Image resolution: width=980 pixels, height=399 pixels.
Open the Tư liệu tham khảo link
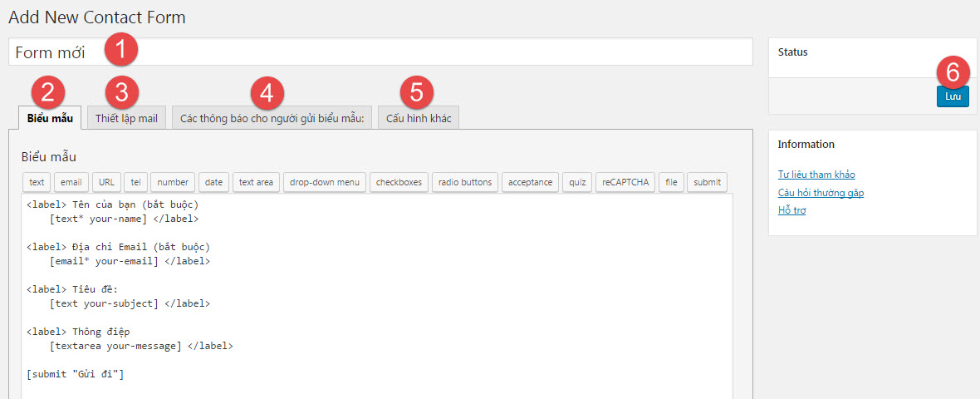pos(816,175)
